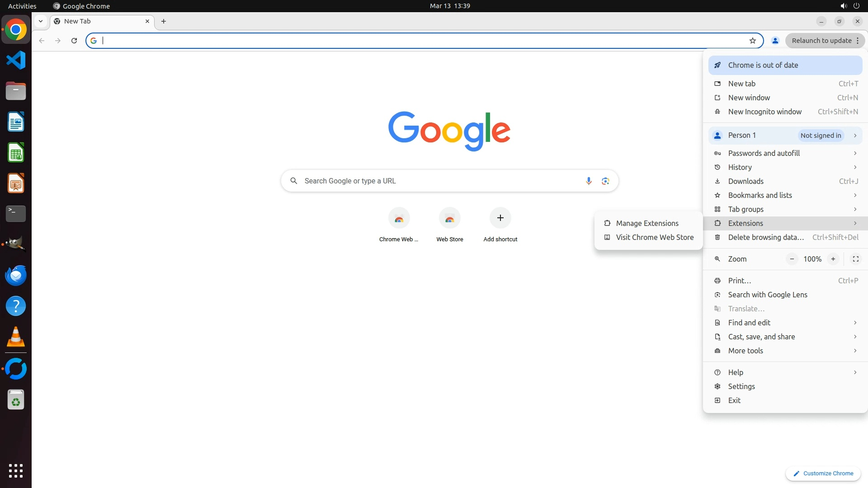Enter fullscreen via zoom row icon
The image size is (868, 488).
pos(855,259)
